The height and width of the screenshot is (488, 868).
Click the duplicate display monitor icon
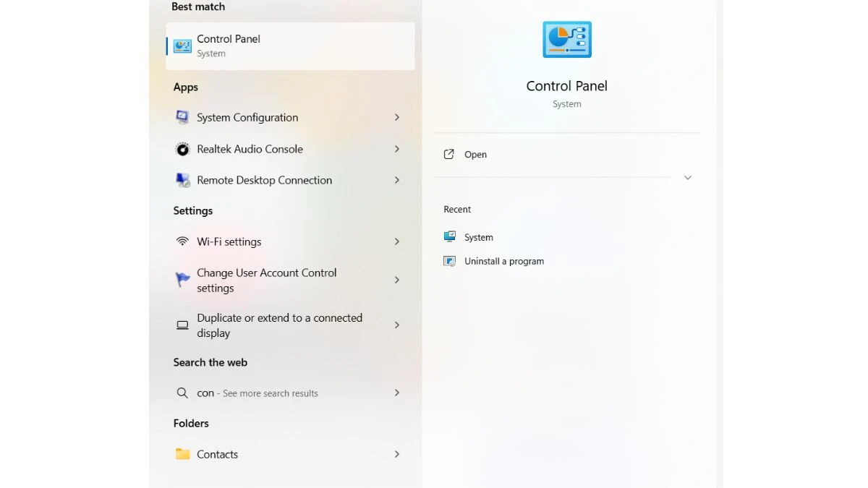tap(182, 325)
